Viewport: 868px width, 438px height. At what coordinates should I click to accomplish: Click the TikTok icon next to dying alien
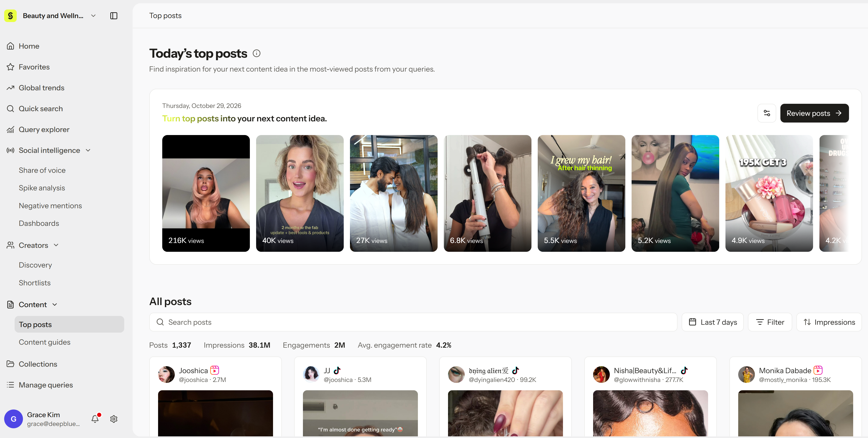pyautogui.click(x=515, y=370)
